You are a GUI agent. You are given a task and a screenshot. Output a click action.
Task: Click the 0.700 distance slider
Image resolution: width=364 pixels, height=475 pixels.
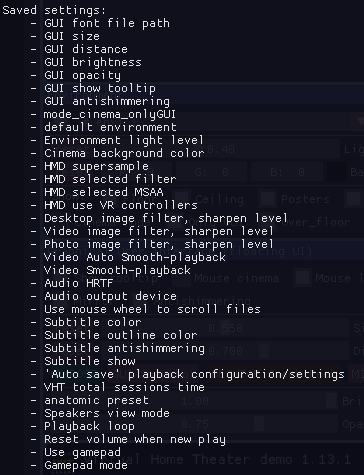point(277,351)
